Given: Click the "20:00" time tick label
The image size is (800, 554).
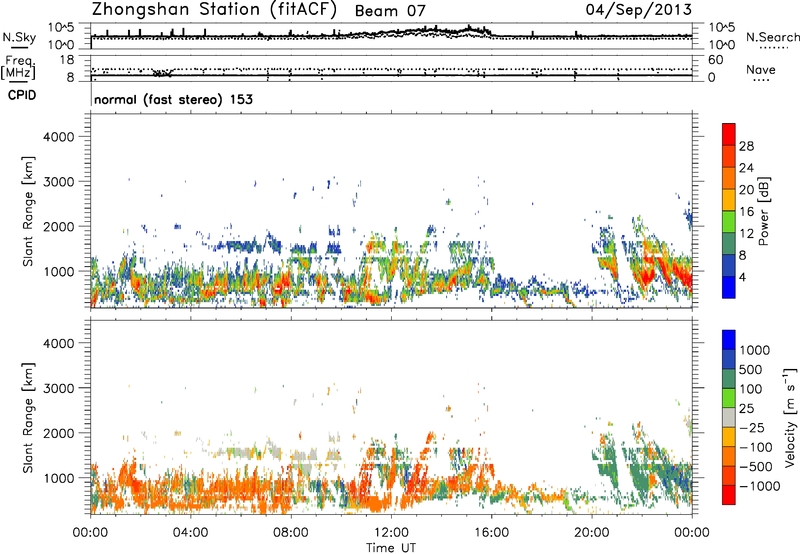Looking at the screenshot, I should coord(592,533).
